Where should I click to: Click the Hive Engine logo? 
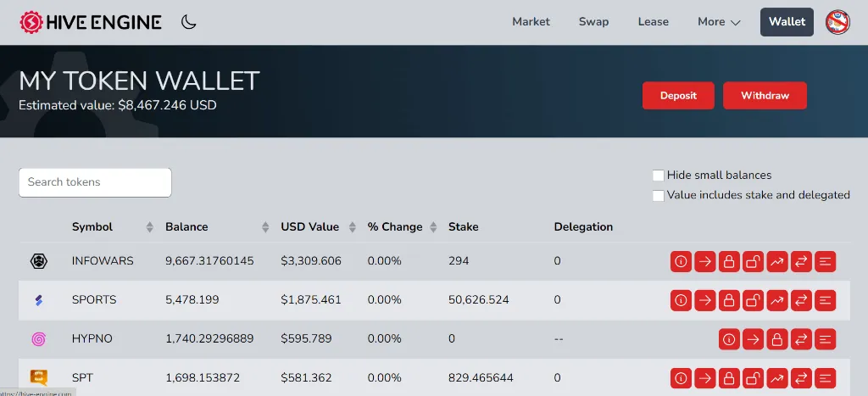pyautogui.click(x=91, y=22)
